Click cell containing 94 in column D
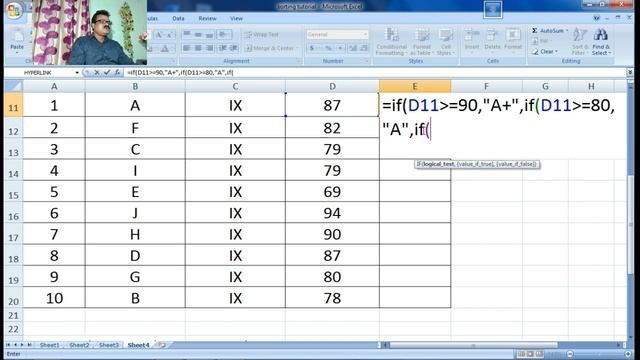 point(332,213)
